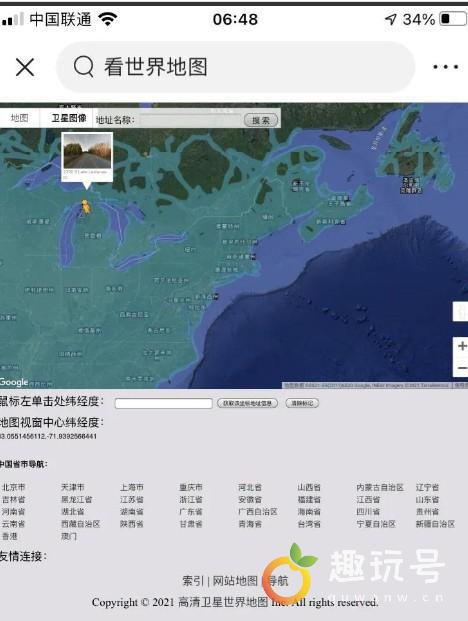Open the 湖北省 link

[72, 512]
